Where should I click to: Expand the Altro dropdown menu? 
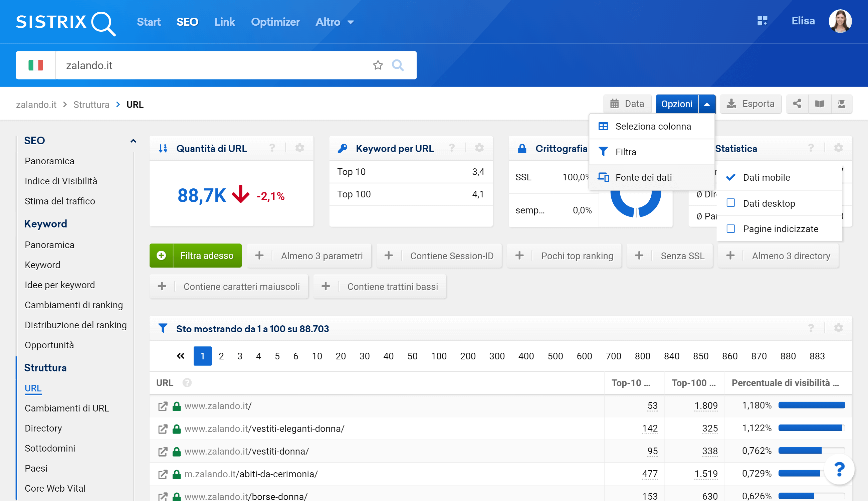click(x=335, y=22)
